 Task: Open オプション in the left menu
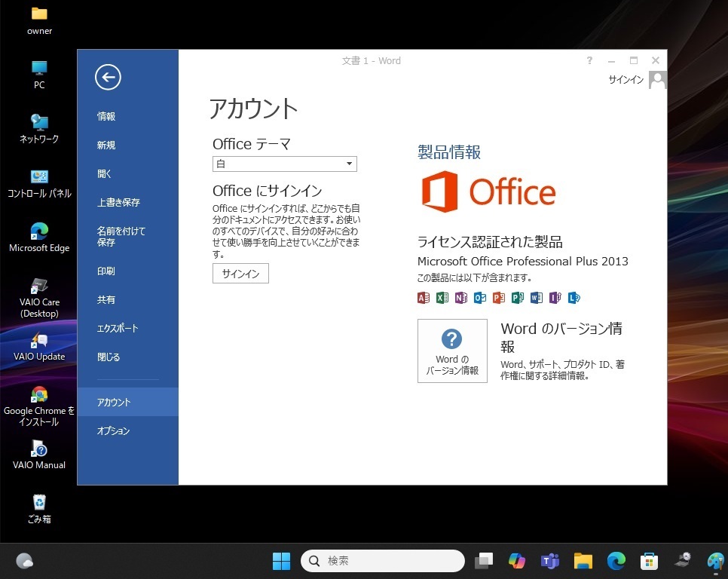coord(114,431)
